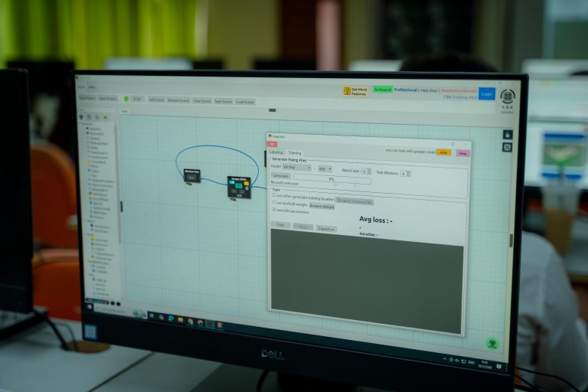Select the Button Box node on canvas

click(191, 175)
